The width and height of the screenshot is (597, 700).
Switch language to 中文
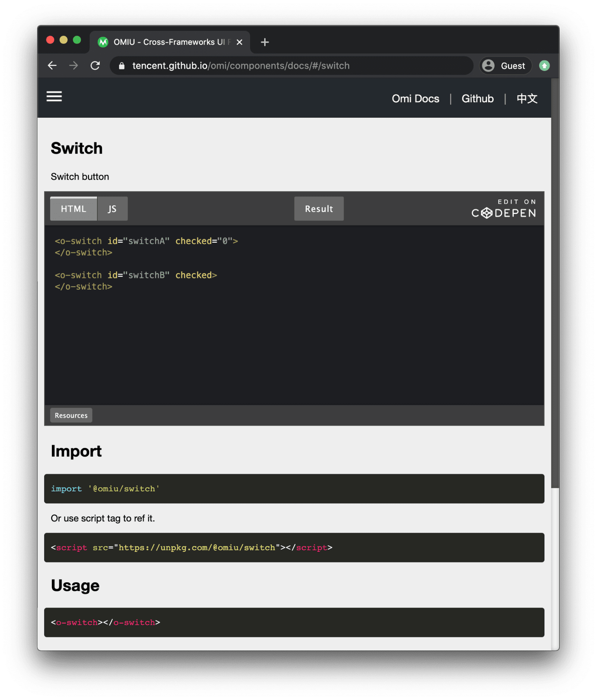(527, 98)
